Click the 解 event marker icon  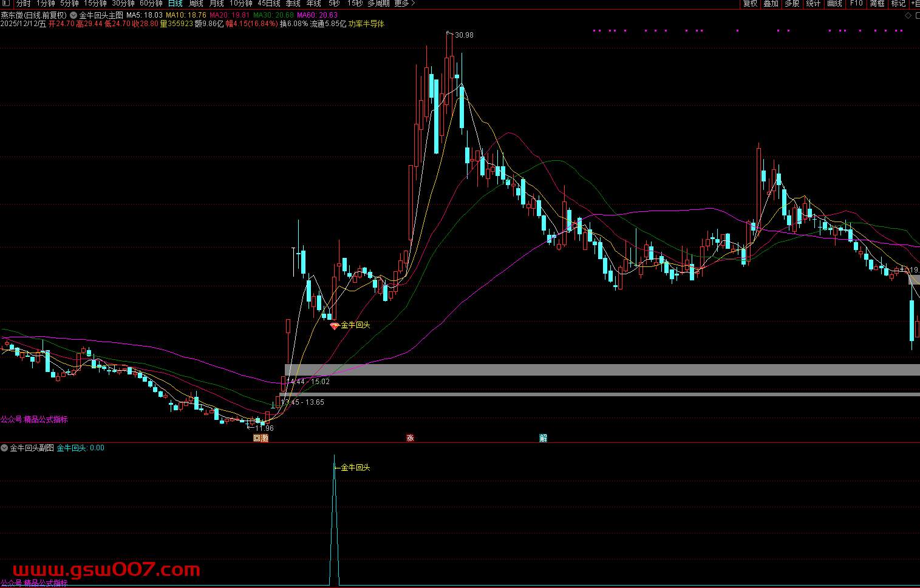click(x=543, y=438)
